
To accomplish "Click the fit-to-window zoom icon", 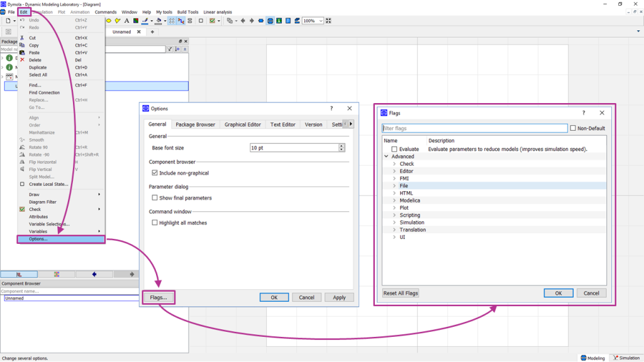I will tap(328, 21).
